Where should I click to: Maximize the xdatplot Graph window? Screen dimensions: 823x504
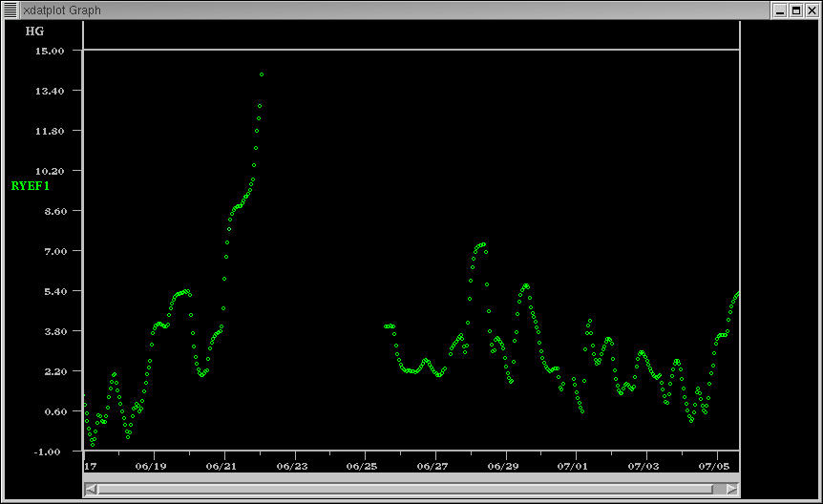click(796, 10)
